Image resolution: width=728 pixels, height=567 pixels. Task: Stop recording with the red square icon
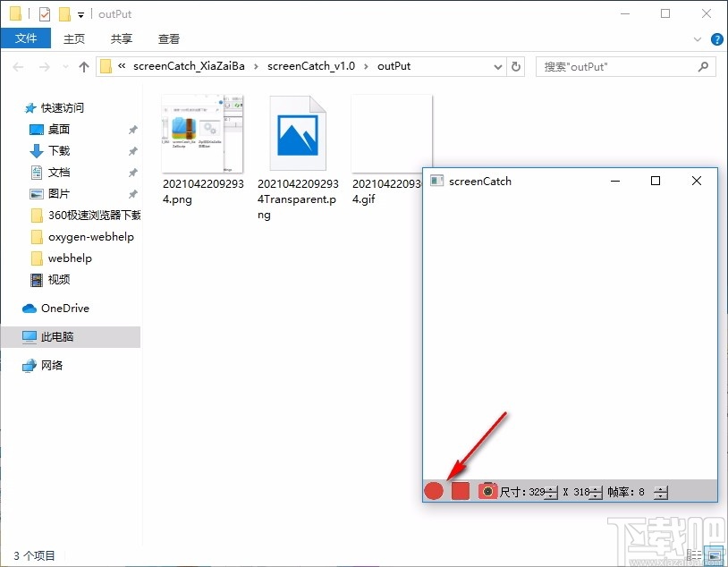click(x=460, y=491)
